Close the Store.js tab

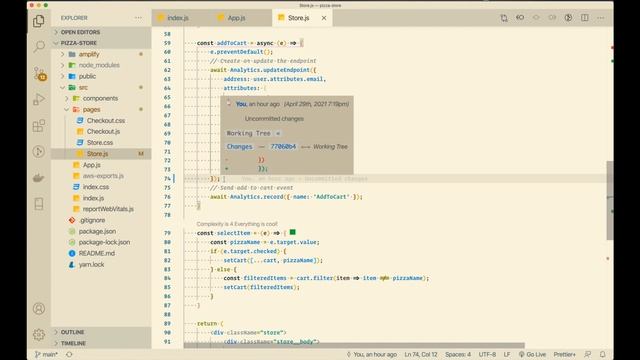(x=324, y=18)
